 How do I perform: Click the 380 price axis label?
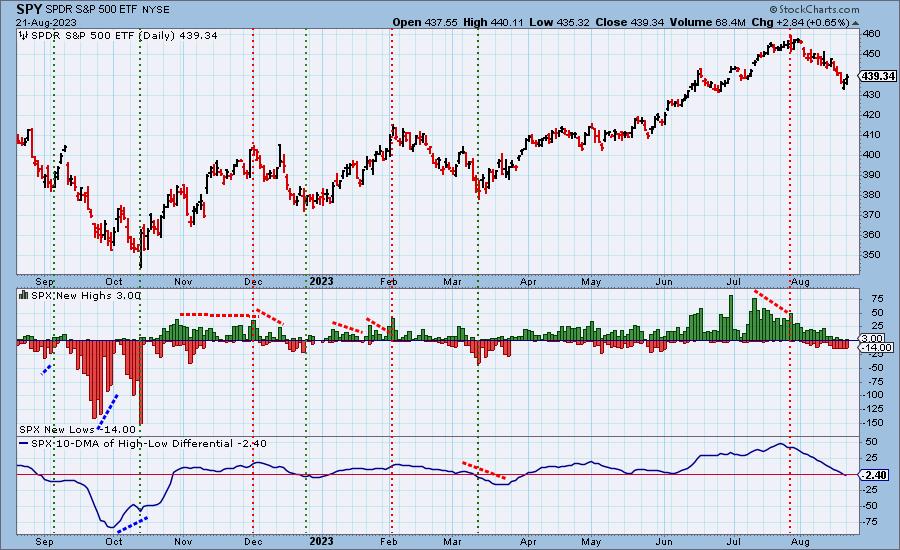871,194
